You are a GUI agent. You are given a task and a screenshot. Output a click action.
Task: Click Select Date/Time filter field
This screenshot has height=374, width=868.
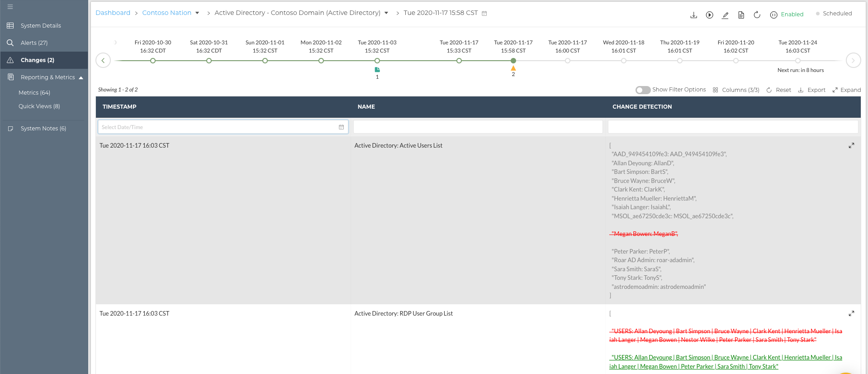pyautogui.click(x=223, y=127)
